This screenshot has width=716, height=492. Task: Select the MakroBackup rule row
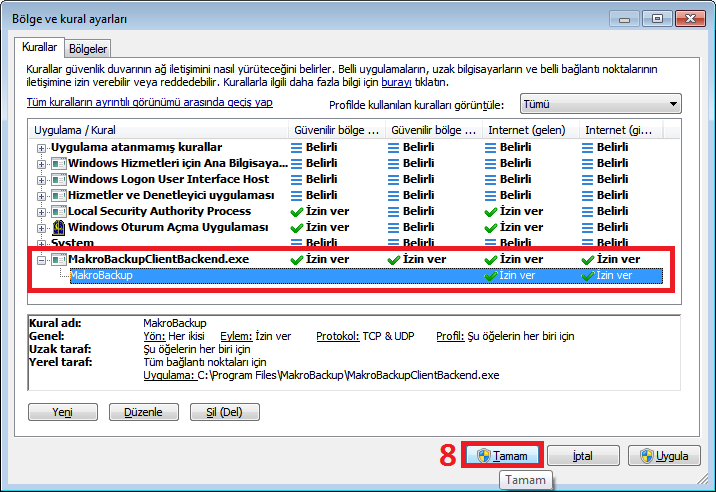tap(366, 275)
